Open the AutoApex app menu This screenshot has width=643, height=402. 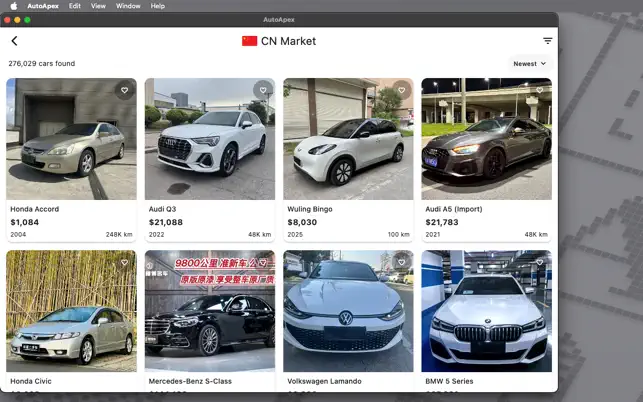pos(43,6)
